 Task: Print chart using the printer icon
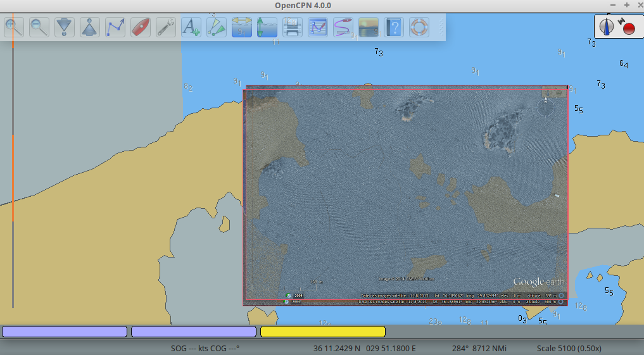[x=292, y=27]
